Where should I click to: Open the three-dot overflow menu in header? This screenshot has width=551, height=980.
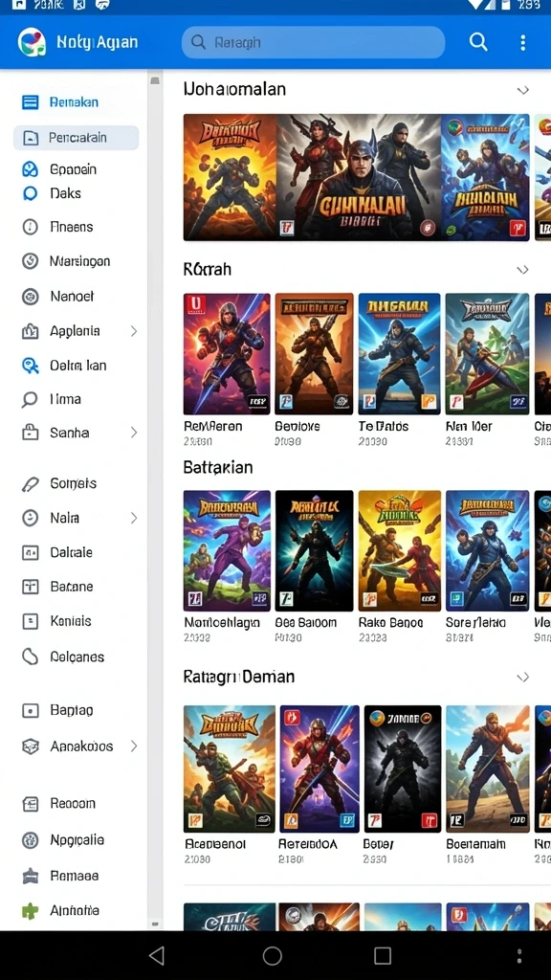(x=523, y=42)
